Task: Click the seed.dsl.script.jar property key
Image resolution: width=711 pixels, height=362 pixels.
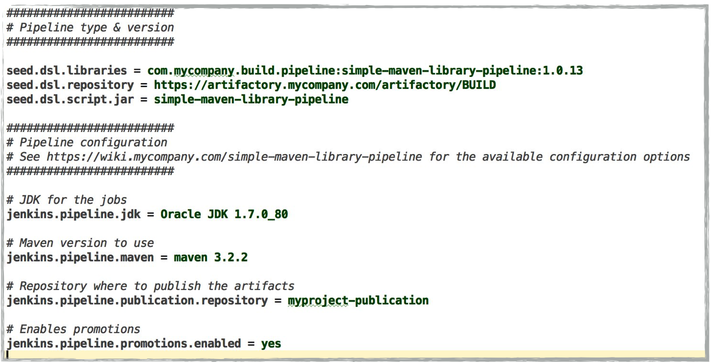Action: coord(70,99)
